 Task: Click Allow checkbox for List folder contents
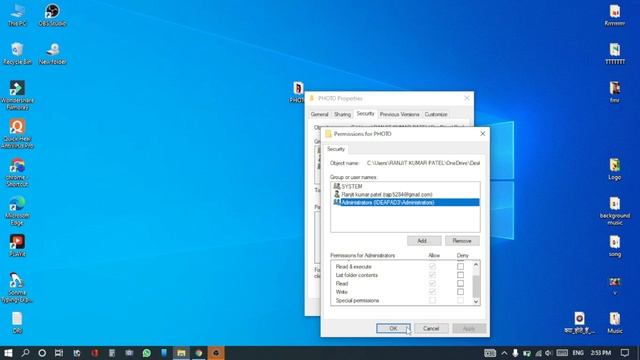pos(432,275)
